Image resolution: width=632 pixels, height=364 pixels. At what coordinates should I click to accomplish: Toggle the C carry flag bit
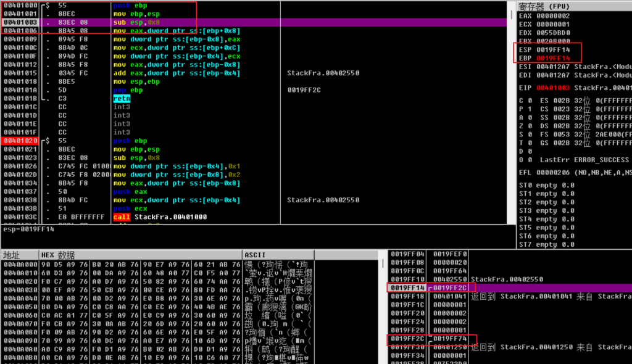pos(530,100)
